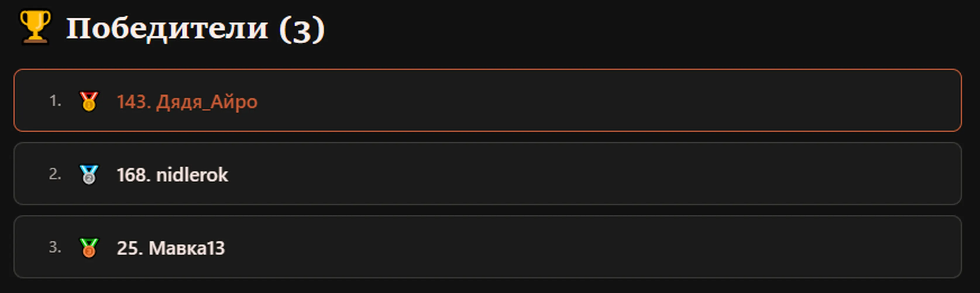
Task: Click the gold first-place medal icon
Action: tap(89, 101)
